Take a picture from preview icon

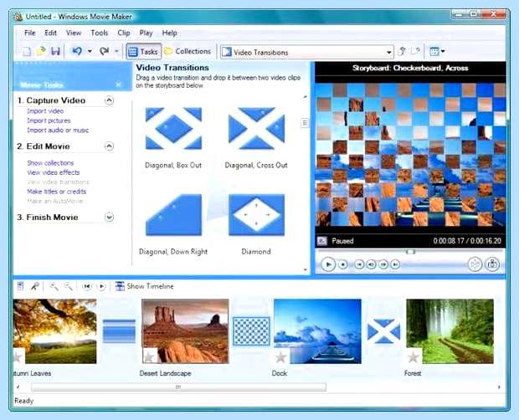492,264
